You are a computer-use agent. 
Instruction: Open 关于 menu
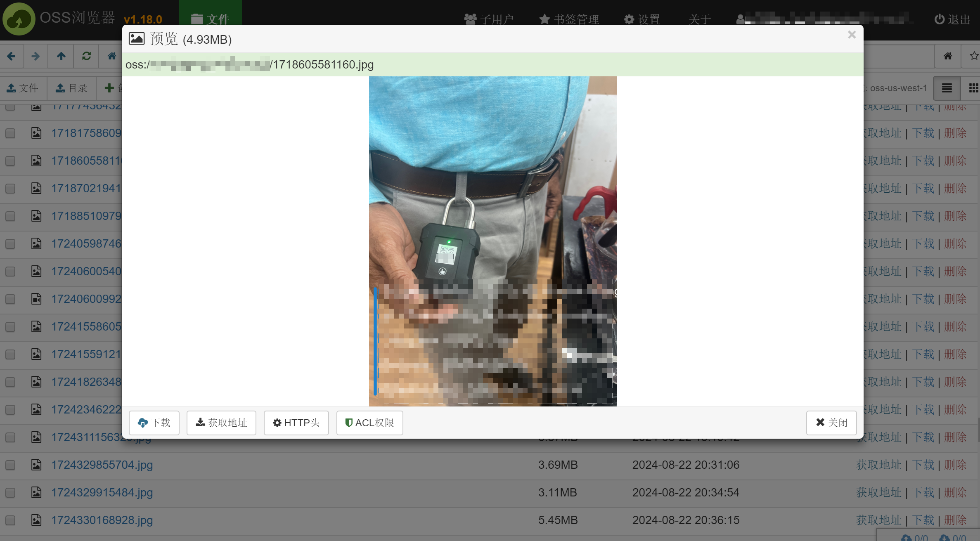tap(700, 19)
